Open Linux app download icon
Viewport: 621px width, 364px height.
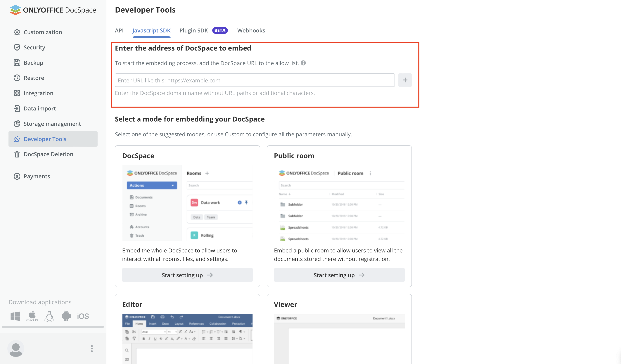(x=49, y=316)
